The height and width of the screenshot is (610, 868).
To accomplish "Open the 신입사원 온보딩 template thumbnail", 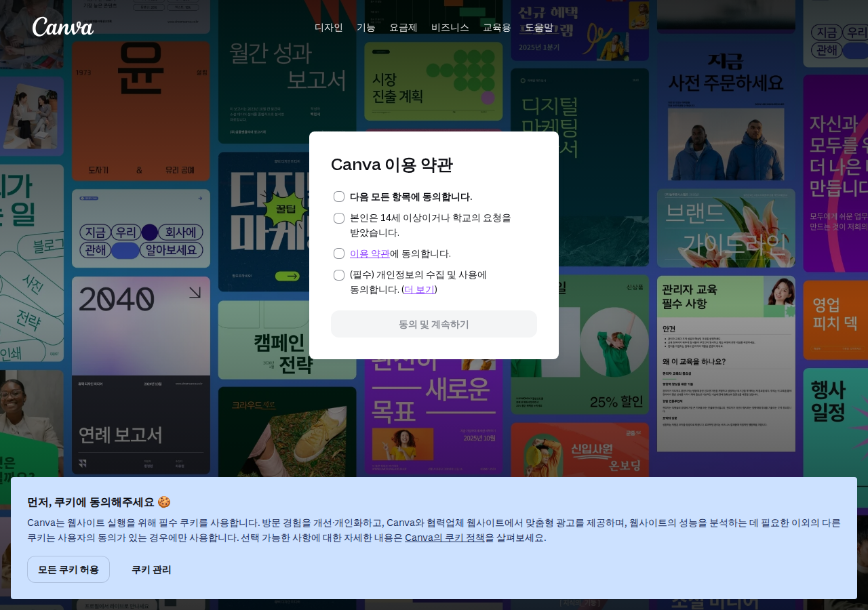I will click(x=580, y=450).
